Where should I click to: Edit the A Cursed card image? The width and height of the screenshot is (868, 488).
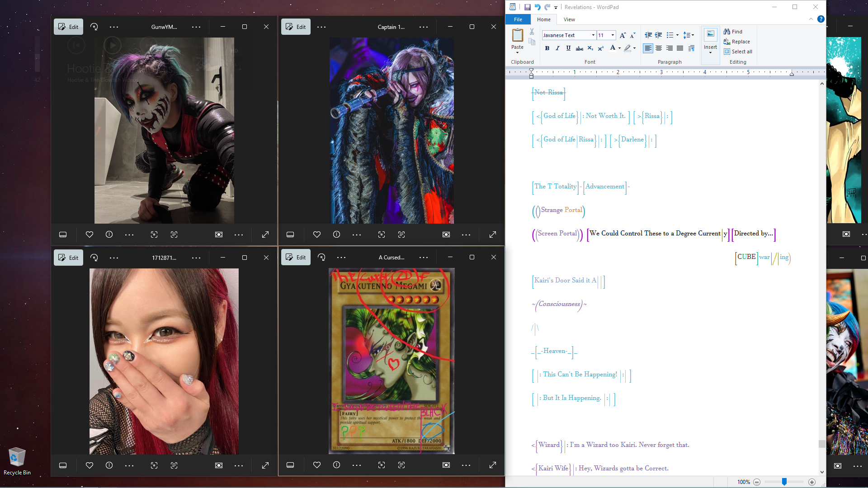[296, 258]
